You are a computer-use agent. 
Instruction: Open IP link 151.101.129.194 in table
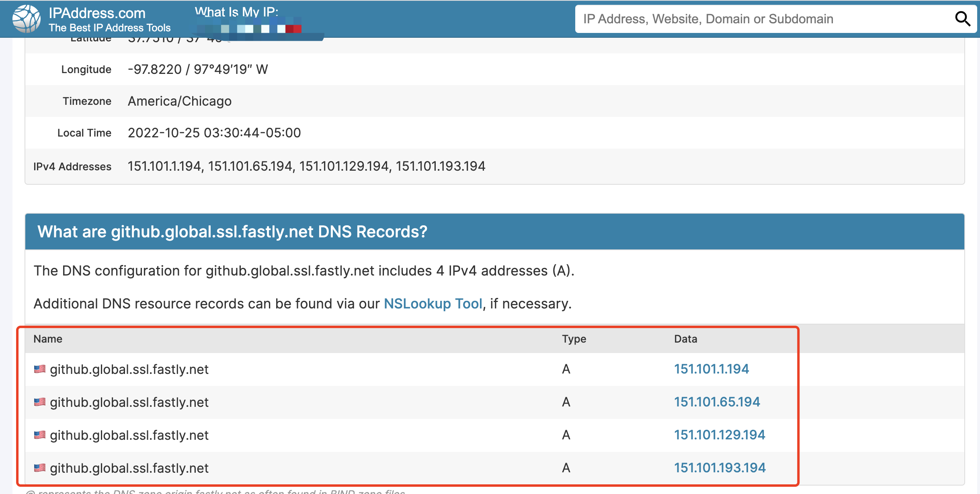pos(719,435)
